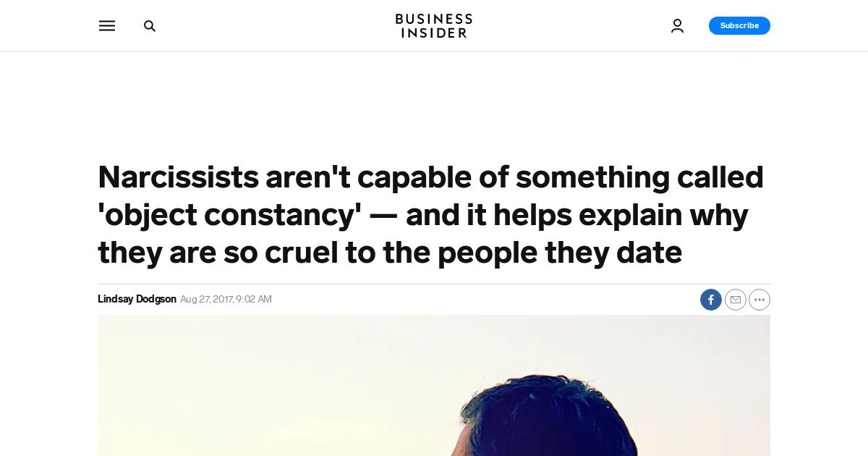Open author Lindsay Dodgson's profile link
This screenshot has width=868, height=456.
pyautogui.click(x=137, y=299)
